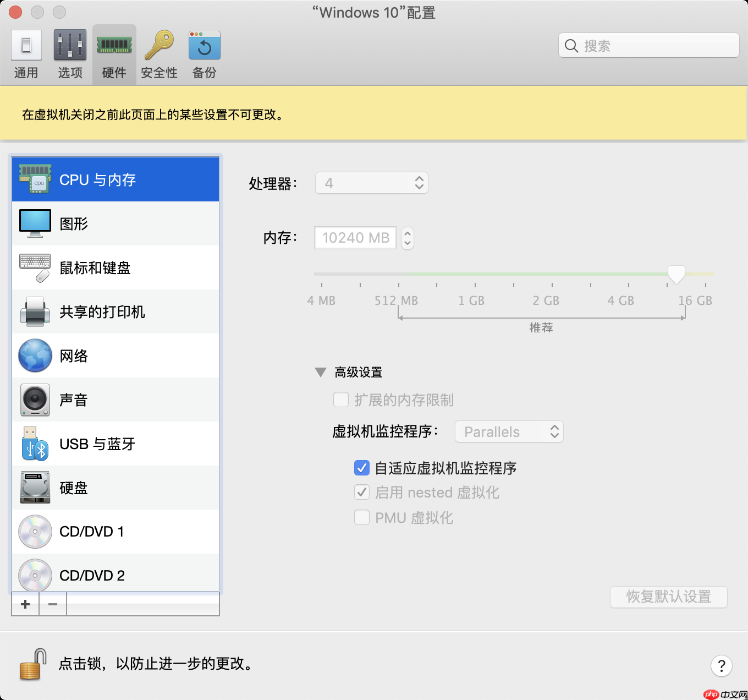Viewport: 748px width, 700px height.
Task: Click the lock to prevent further changes
Action: pos(31,664)
